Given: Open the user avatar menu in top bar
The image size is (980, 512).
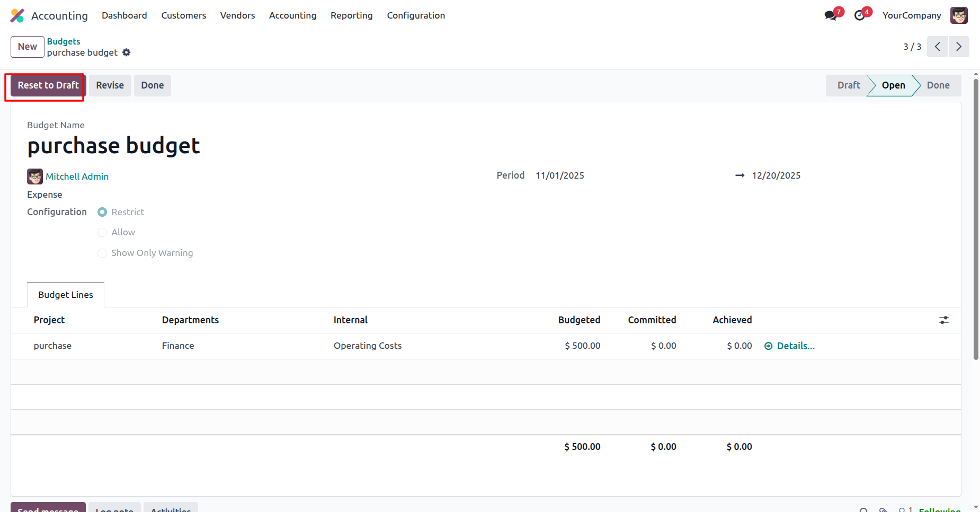Looking at the screenshot, I should pyautogui.click(x=959, y=15).
